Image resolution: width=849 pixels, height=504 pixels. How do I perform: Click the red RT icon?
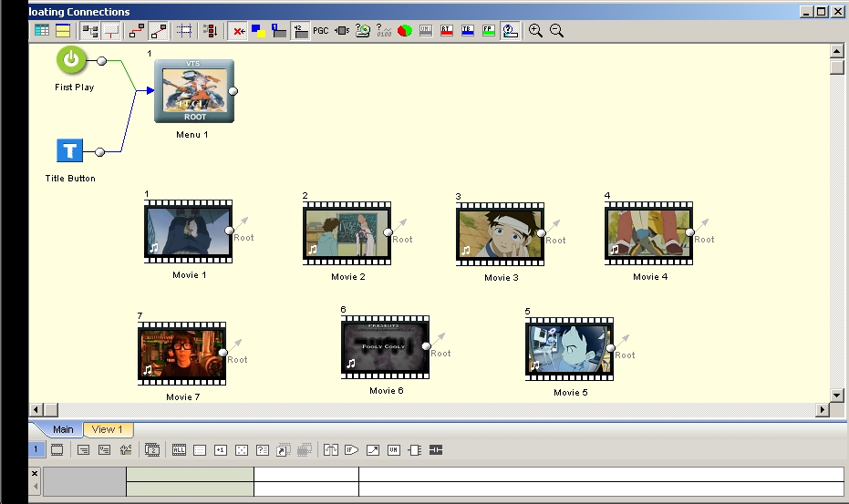coord(447,31)
